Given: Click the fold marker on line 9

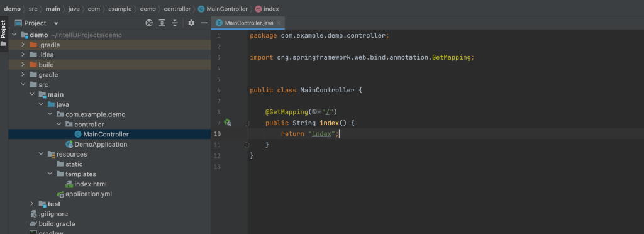Looking at the screenshot, I should tap(247, 123).
